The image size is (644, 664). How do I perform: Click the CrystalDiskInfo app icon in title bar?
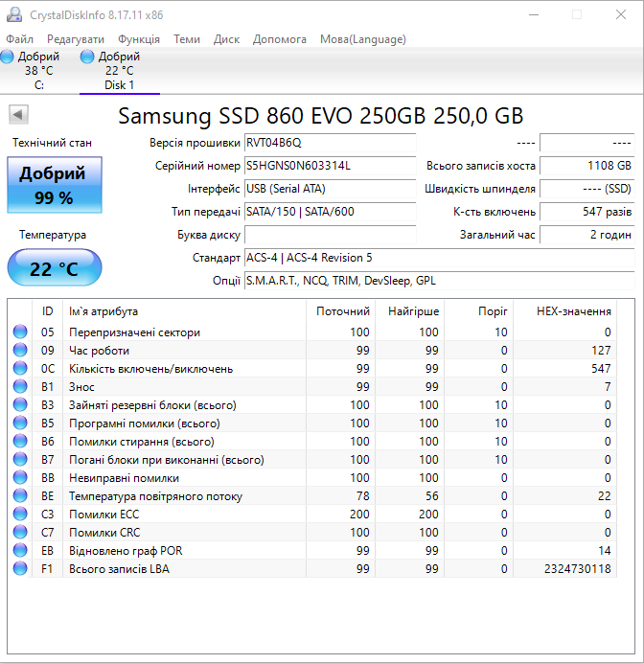pyautogui.click(x=14, y=14)
